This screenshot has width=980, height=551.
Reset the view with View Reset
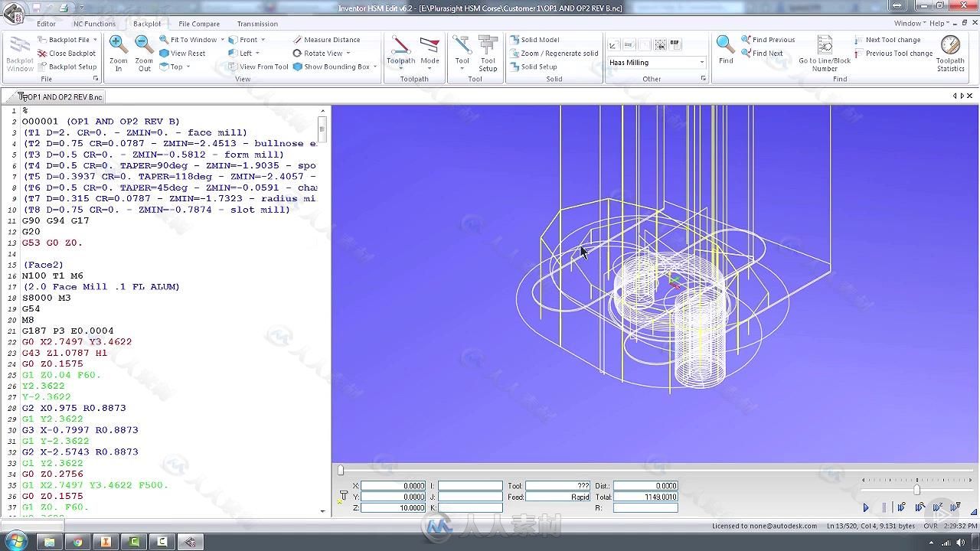coord(182,54)
